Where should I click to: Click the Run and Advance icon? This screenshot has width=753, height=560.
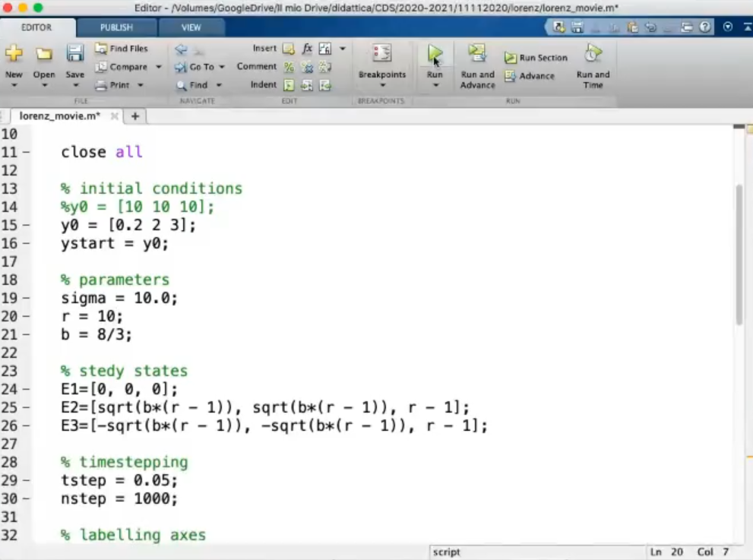[x=477, y=53]
